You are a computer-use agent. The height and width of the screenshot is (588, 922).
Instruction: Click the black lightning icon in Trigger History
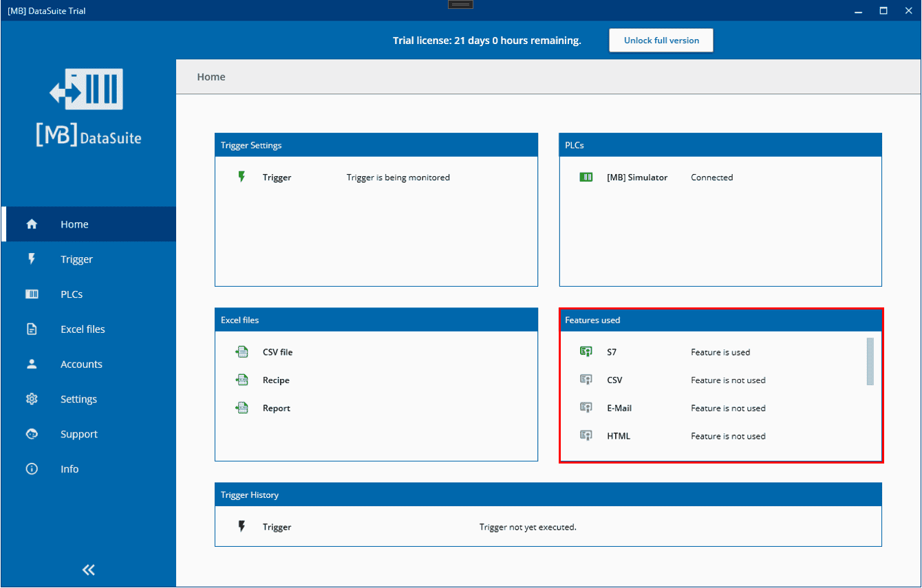(242, 527)
